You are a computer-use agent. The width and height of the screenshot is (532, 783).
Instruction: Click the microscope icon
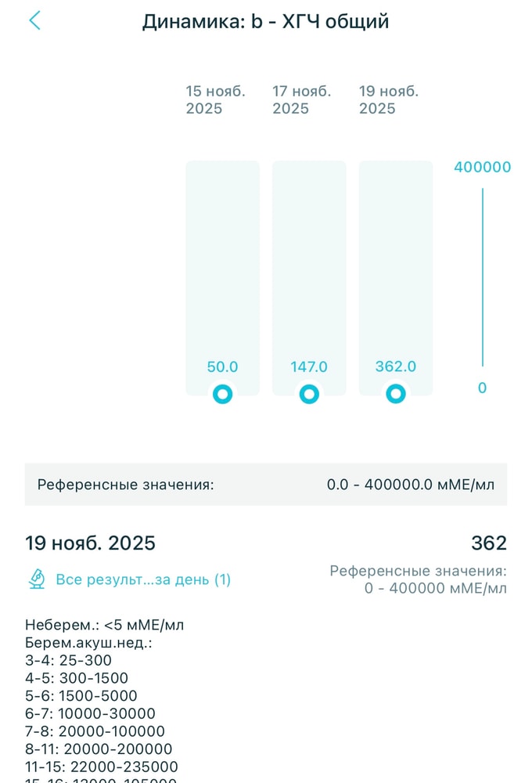click(36, 579)
